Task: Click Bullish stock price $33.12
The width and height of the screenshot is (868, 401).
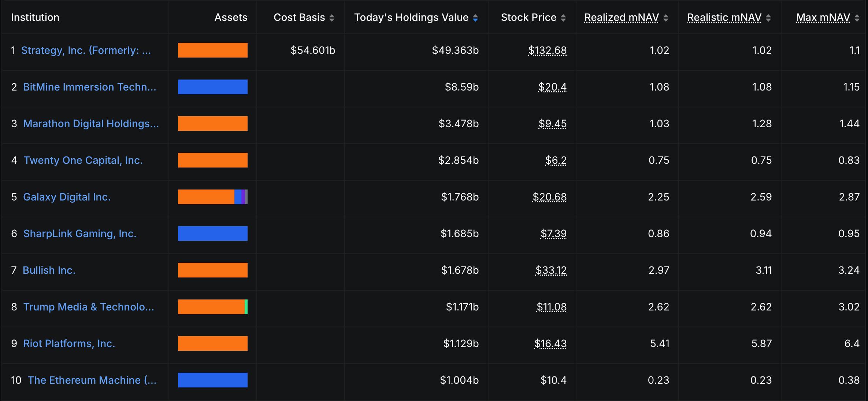Action: (551, 270)
